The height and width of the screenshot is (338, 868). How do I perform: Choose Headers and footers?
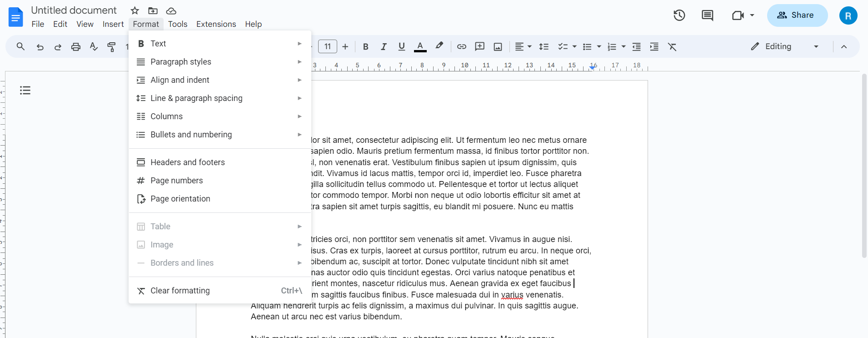220,162
